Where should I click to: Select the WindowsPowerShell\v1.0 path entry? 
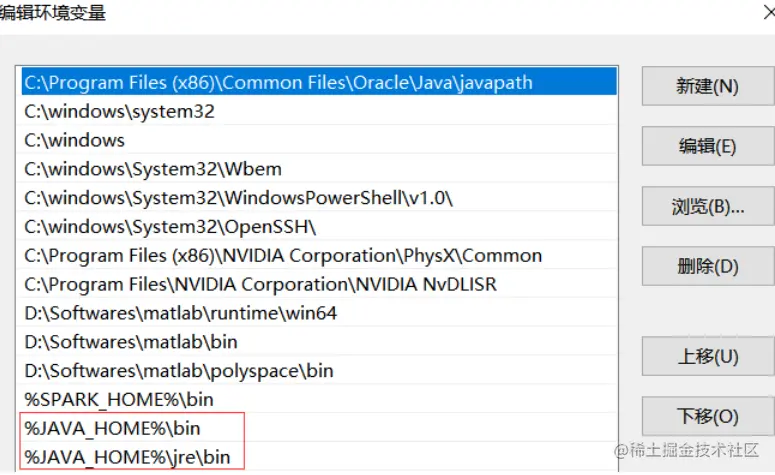[x=317, y=198]
